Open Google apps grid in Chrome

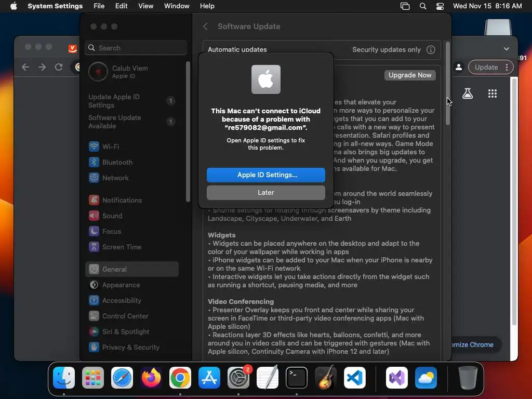[x=493, y=94]
